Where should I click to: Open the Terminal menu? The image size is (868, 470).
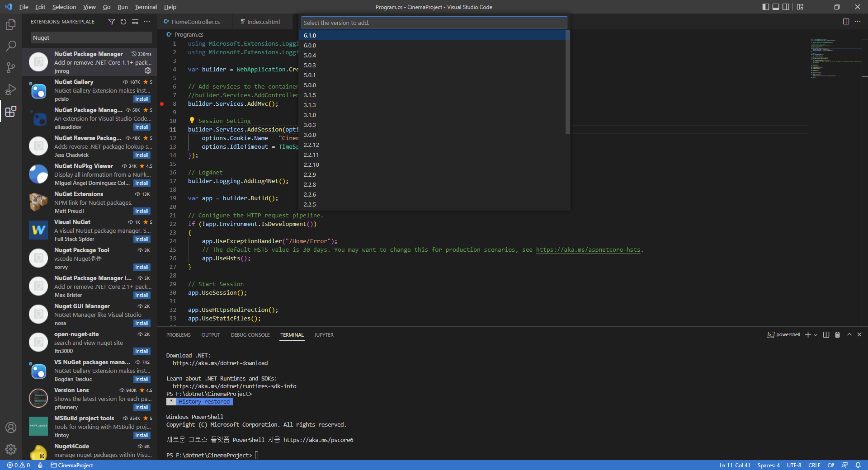146,7
